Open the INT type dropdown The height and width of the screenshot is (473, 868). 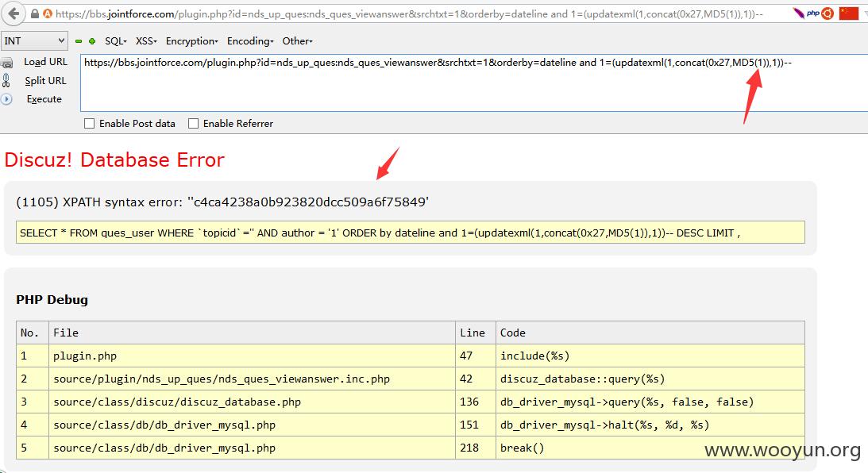pyautogui.click(x=34, y=41)
